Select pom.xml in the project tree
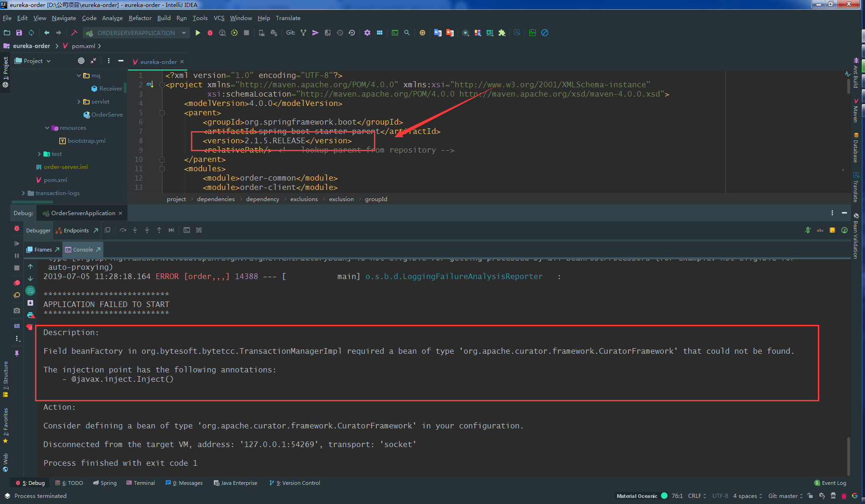Image resolution: width=865 pixels, height=504 pixels. (x=55, y=180)
